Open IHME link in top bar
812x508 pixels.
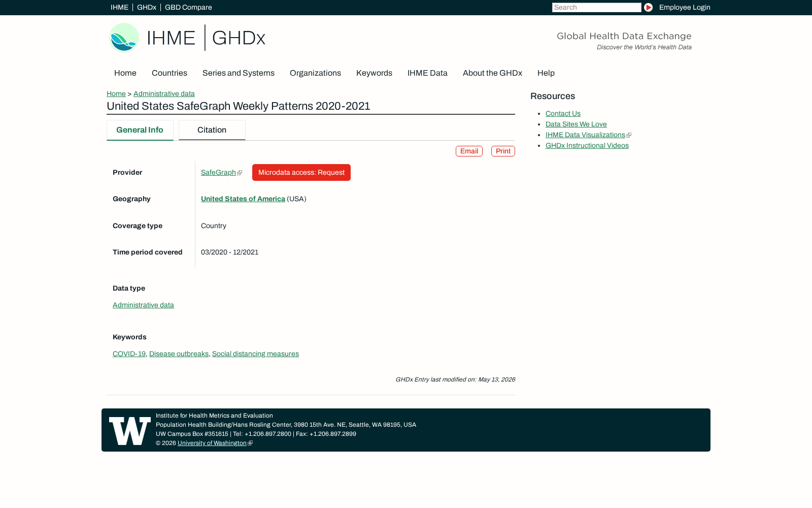[119, 8]
